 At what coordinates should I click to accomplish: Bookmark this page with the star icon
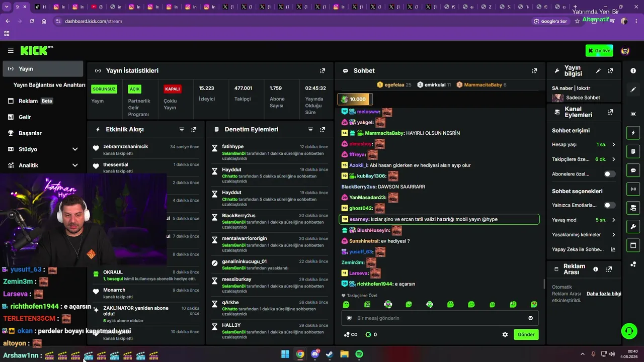coord(577,21)
